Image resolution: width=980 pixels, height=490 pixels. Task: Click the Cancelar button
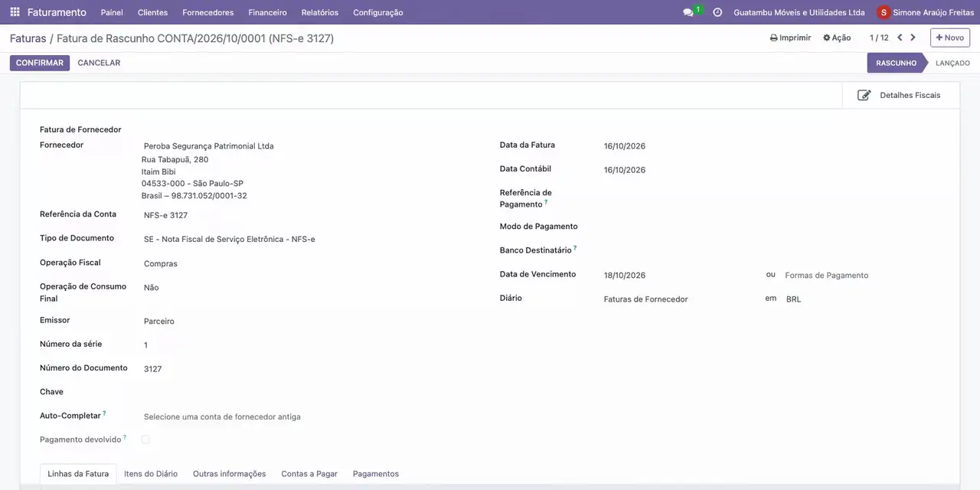(x=99, y=63)
